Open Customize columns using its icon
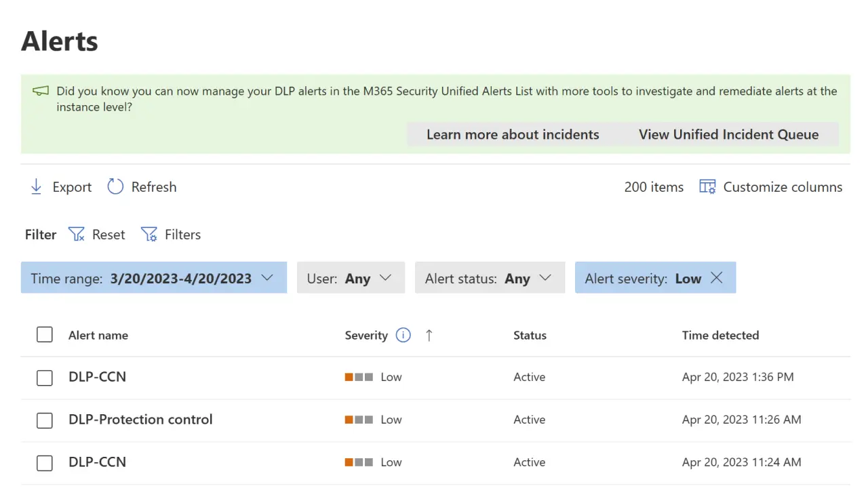The height and width of the screenshot is (488, 868). 707,186
